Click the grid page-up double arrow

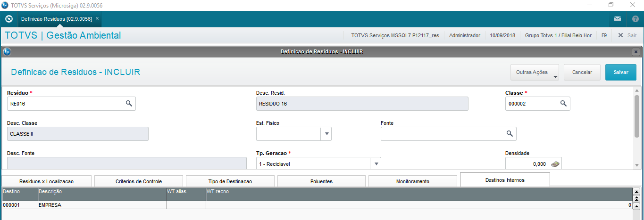tap(636, 199)
